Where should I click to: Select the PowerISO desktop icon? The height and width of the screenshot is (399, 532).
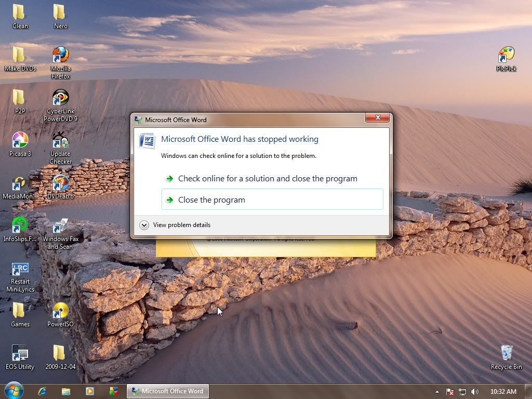pyautogui.click(x=60, y=314)
